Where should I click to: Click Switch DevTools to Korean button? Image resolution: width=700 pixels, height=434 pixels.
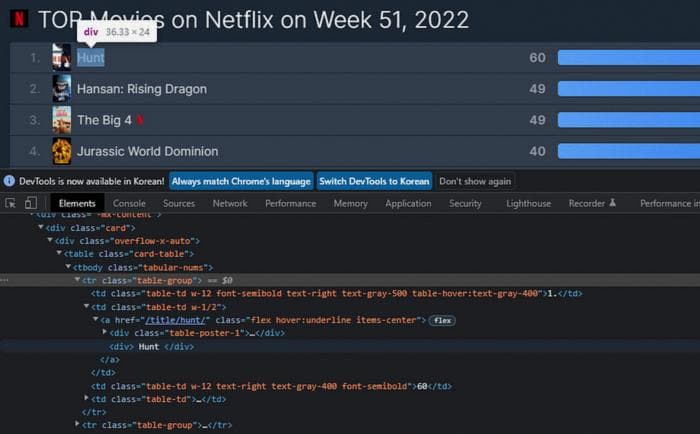(x=374, y=181)
